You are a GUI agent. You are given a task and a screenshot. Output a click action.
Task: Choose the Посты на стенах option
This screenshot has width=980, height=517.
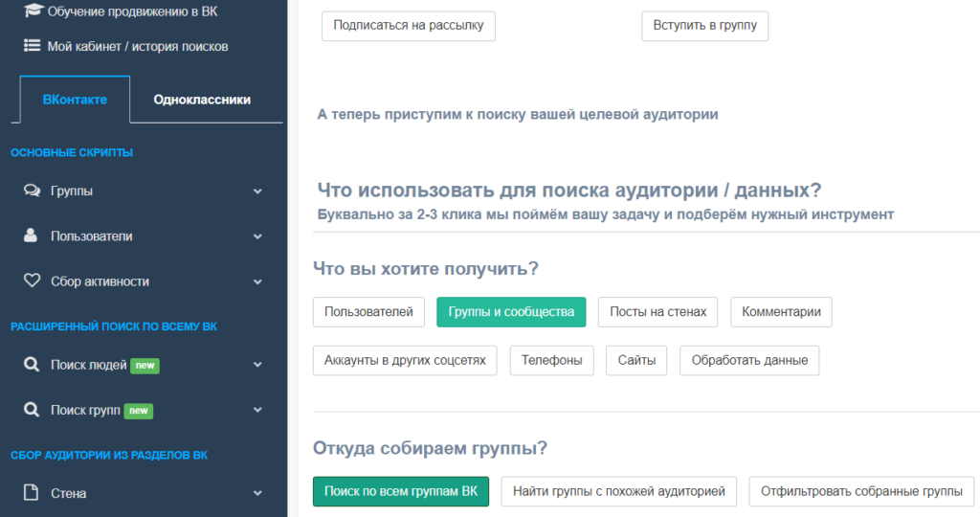point(657,311)
